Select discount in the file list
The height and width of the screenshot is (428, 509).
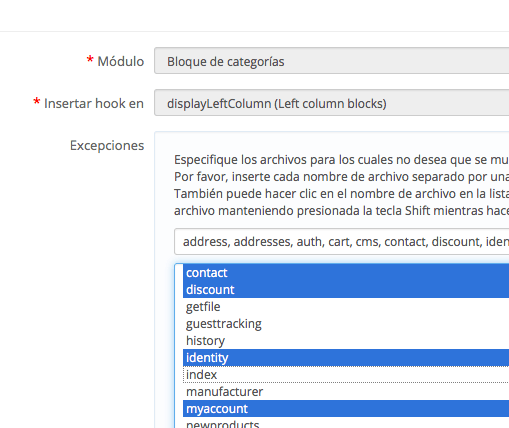pyautogui.click(x=346, y=289)
